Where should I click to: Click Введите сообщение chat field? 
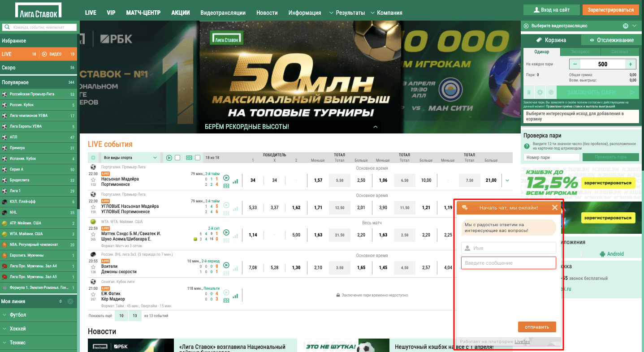point(509,263)
